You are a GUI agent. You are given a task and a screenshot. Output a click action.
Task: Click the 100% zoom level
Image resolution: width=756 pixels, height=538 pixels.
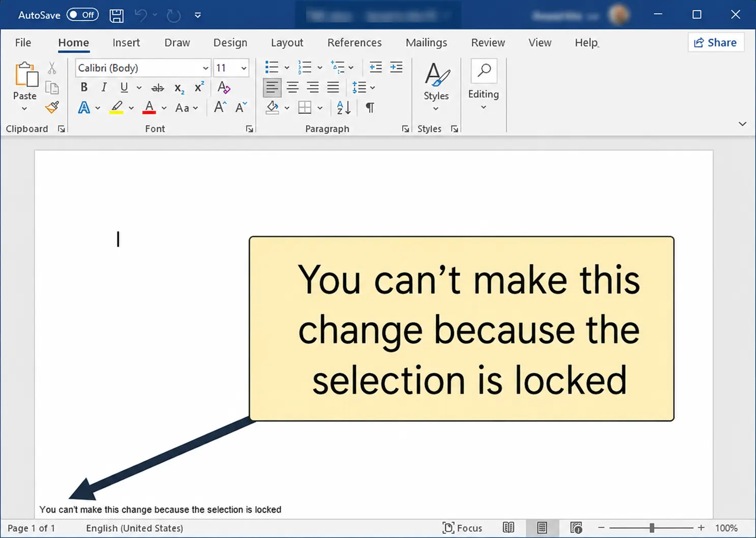point(727,528)
